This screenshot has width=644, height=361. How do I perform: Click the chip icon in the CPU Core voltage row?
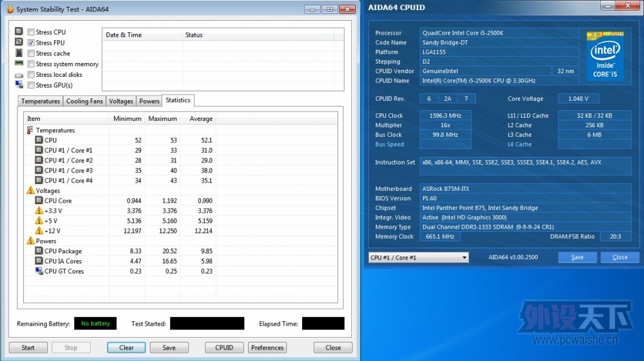39,200
